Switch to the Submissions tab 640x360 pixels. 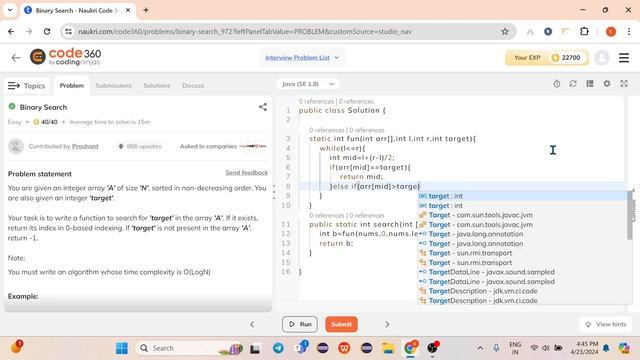(x=113, y=86)
